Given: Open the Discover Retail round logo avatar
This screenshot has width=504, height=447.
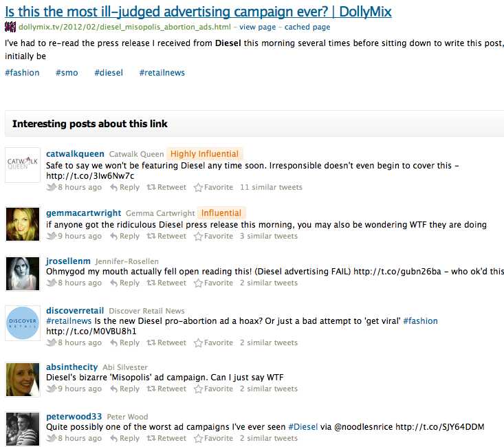Looking at the screenshot, I should tap(23, 323).
